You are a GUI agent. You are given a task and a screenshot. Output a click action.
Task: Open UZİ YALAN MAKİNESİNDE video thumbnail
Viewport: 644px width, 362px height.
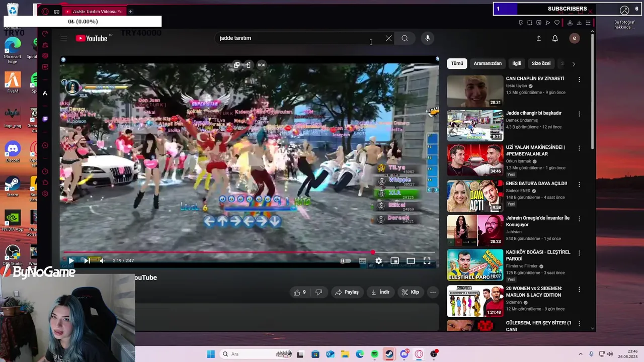point(475,160)
